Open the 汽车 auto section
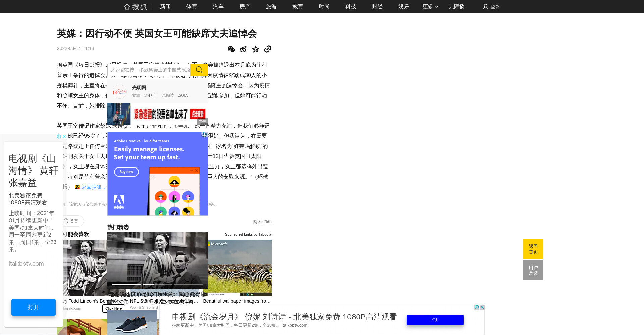The height and width of the screenshot is (335, 644). click(218, 7)
